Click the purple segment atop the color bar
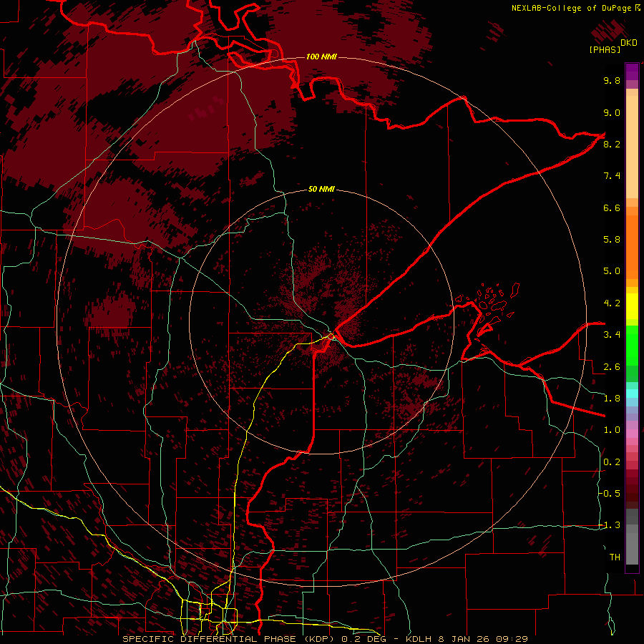This screenshot has width=644, height=644. (x=632, y=72)
